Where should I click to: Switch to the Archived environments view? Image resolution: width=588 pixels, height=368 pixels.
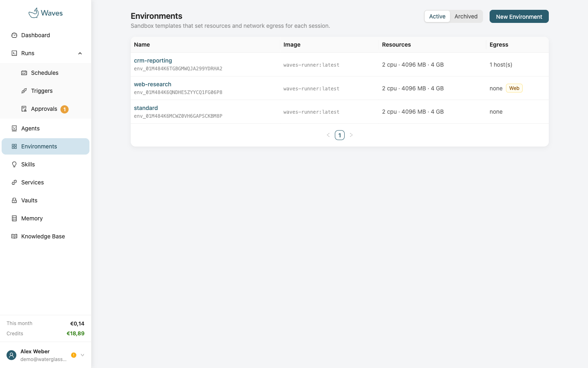tap(466, 16)
